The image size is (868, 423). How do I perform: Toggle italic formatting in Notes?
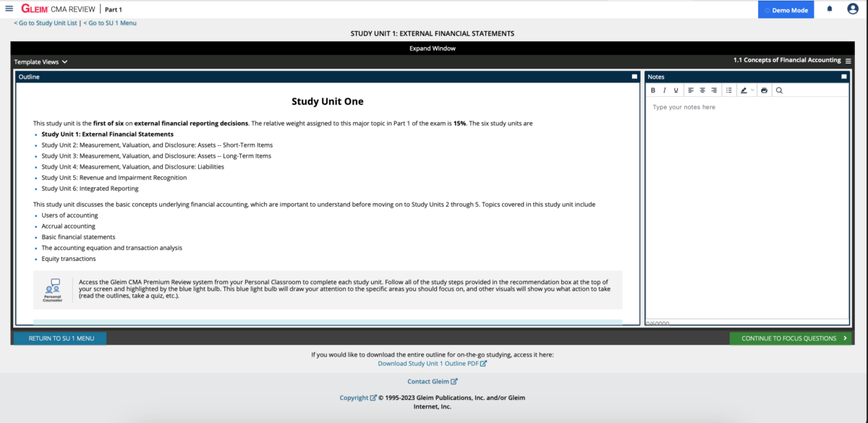[665, 90]
